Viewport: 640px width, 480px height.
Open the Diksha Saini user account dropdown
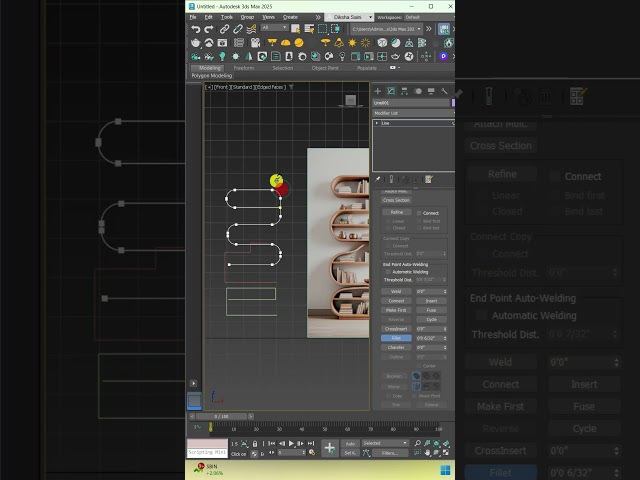click(350, 17)
